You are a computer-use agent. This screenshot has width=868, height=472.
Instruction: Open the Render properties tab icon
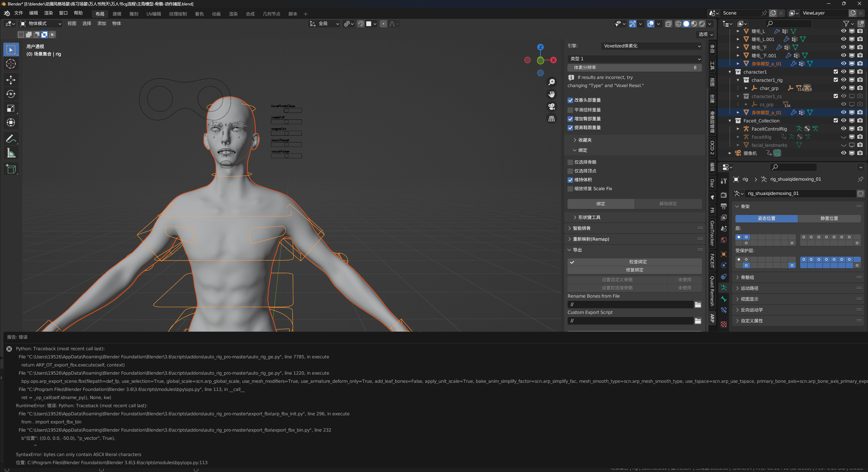tap(724, 195)
